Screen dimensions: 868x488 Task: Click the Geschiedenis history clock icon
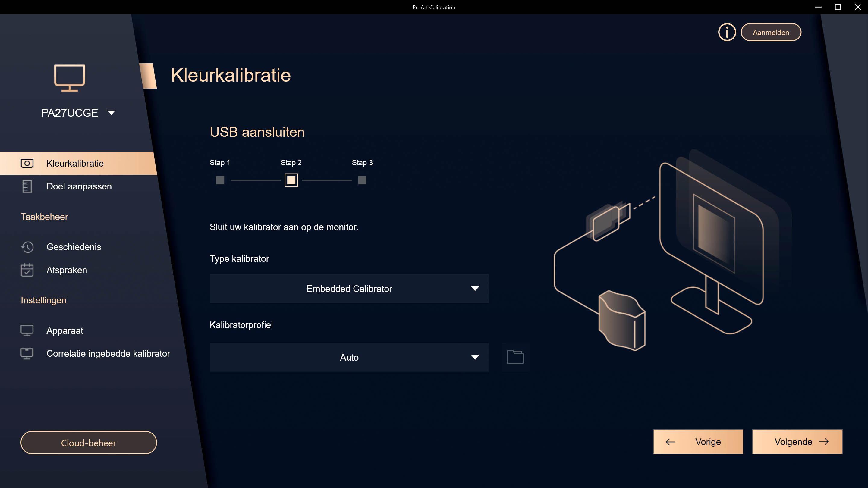pos(27,247)
